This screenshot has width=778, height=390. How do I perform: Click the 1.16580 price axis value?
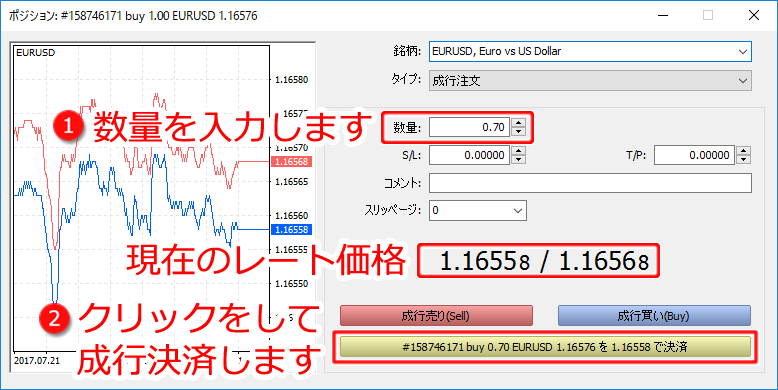click(291, 80)
